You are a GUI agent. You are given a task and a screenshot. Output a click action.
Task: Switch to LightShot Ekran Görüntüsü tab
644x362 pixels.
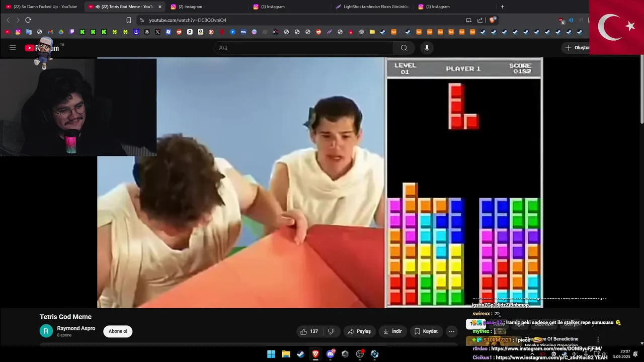373,7
